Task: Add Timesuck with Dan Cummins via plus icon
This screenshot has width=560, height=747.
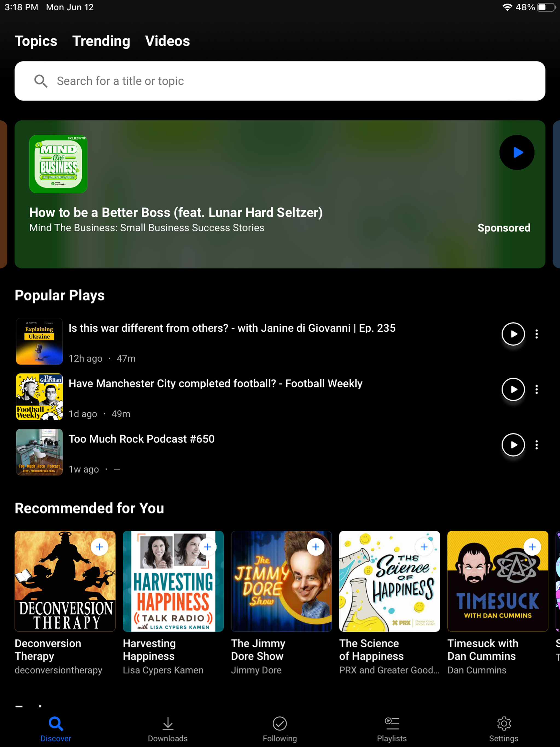Action: click(x=532, y=547)
